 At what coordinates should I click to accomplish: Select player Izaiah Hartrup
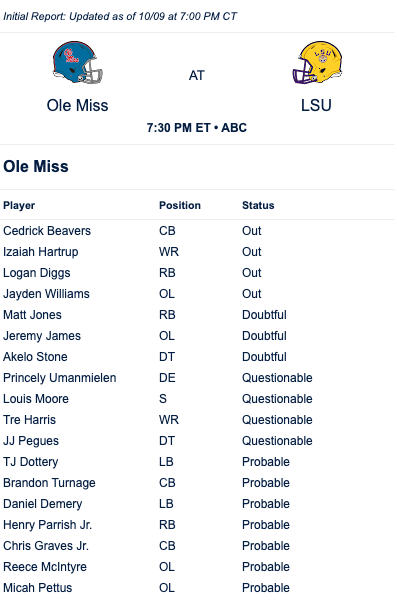(x=41, y=252)
